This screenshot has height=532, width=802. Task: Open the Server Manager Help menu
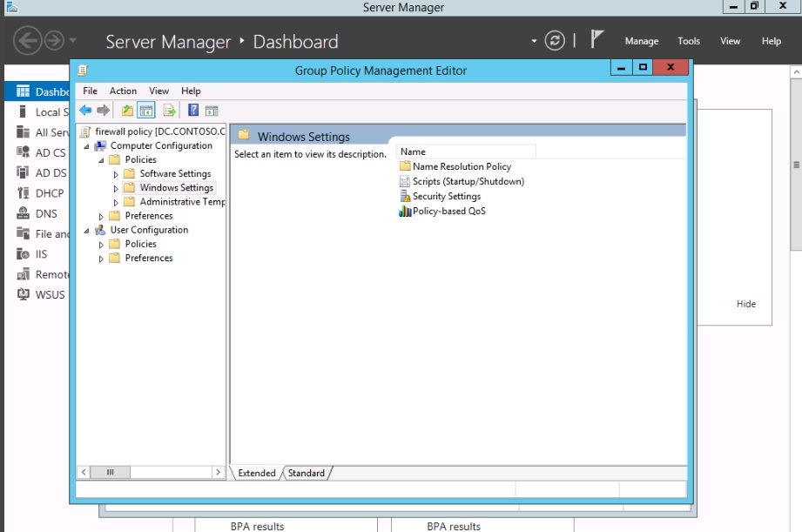tap(772, 41)
